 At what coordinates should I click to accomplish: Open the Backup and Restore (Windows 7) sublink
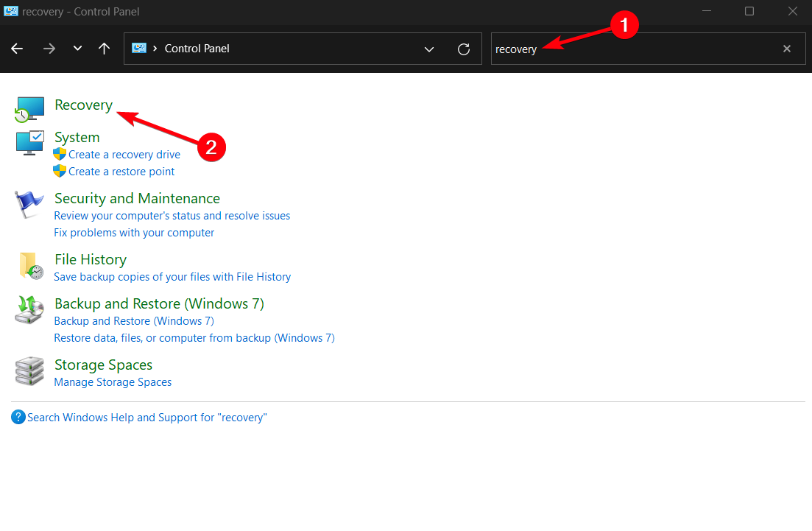click(x=134, y=321)
